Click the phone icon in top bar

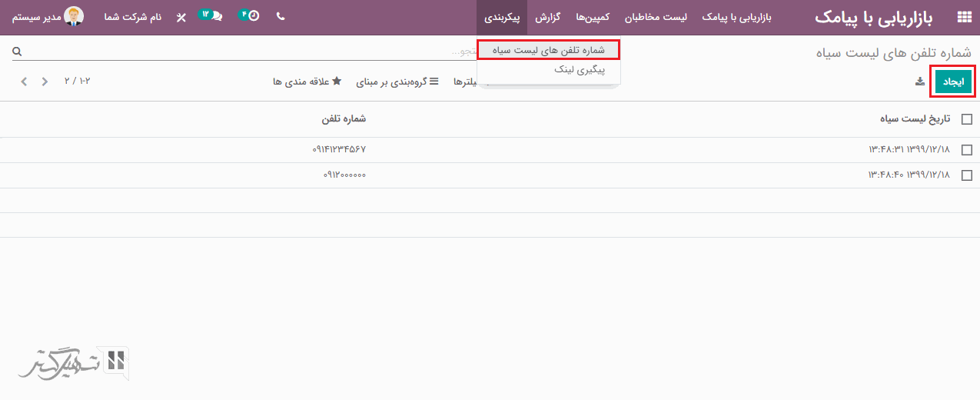tap(280, 17)
